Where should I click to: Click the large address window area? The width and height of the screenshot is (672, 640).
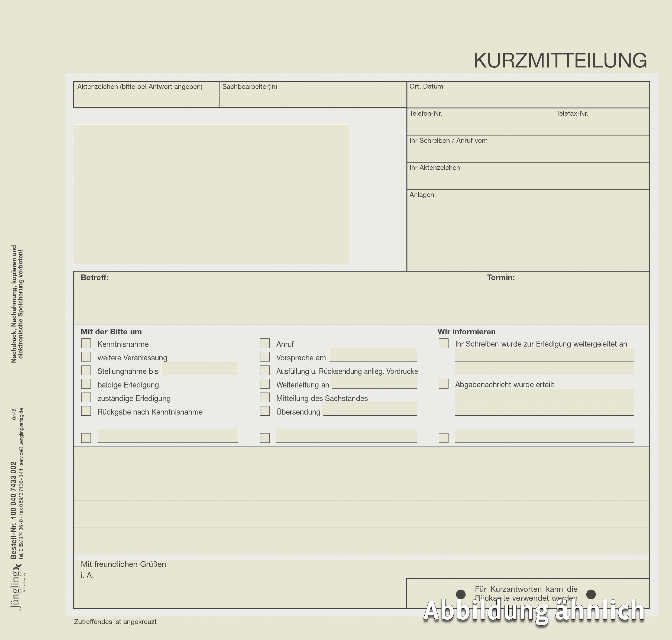[211, 194]
